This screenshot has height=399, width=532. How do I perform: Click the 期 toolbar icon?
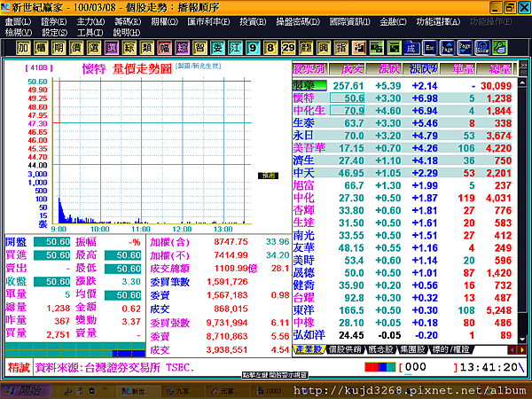click(x=59, y=48)
